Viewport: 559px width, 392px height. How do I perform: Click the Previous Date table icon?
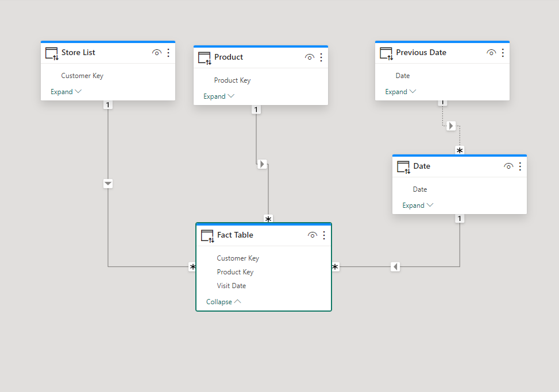[x=386, y=54]
